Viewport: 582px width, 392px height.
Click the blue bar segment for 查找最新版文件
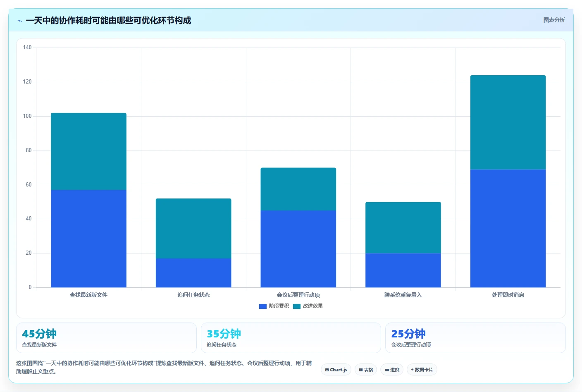click(x=88, y=239)
